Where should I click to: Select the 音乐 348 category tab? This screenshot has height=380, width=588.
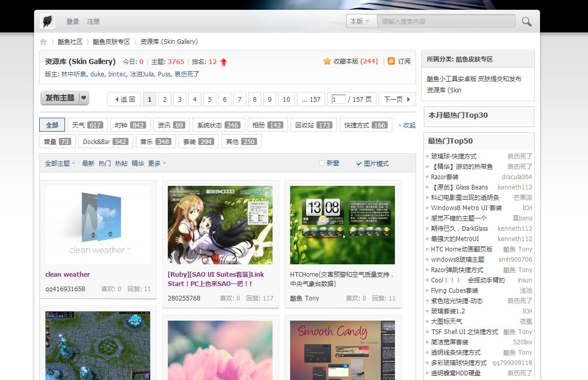[x=156, y=141]
